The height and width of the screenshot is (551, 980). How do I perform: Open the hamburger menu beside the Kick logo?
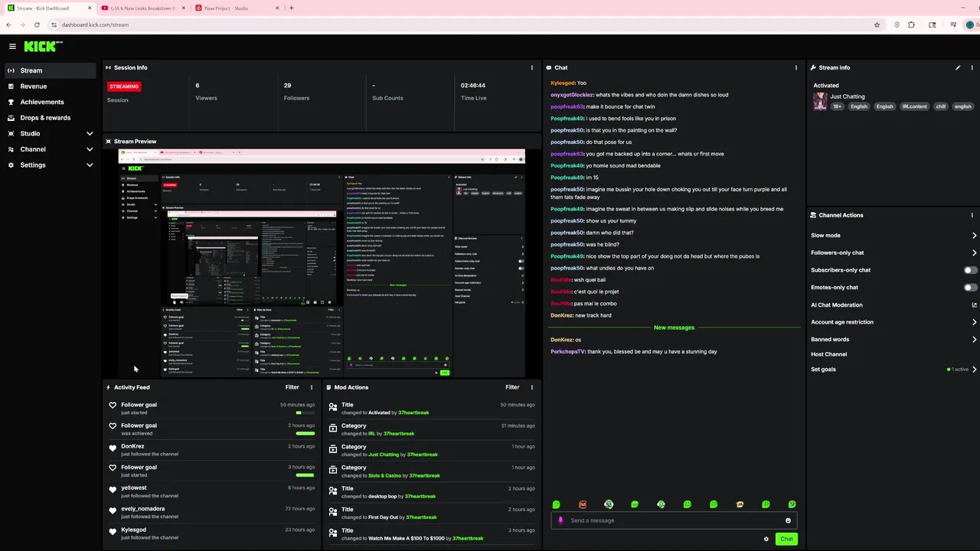click(x=12, y=46)
